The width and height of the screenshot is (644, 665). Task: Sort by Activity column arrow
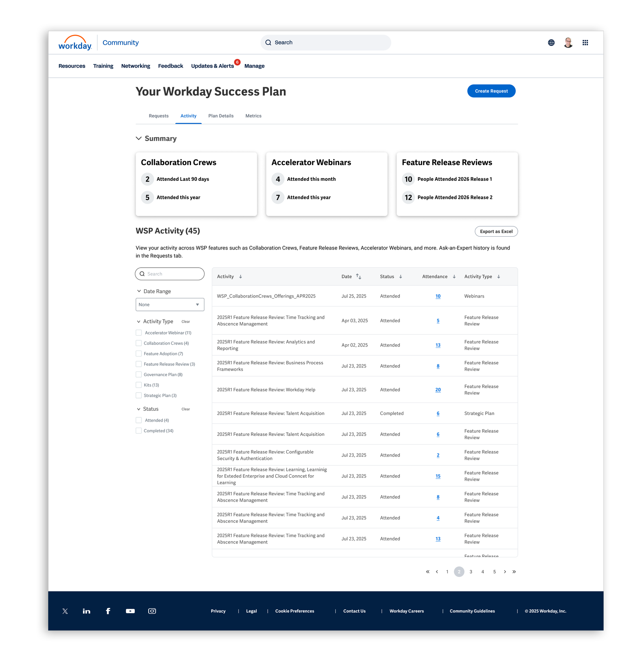click(x=241, y=277)
